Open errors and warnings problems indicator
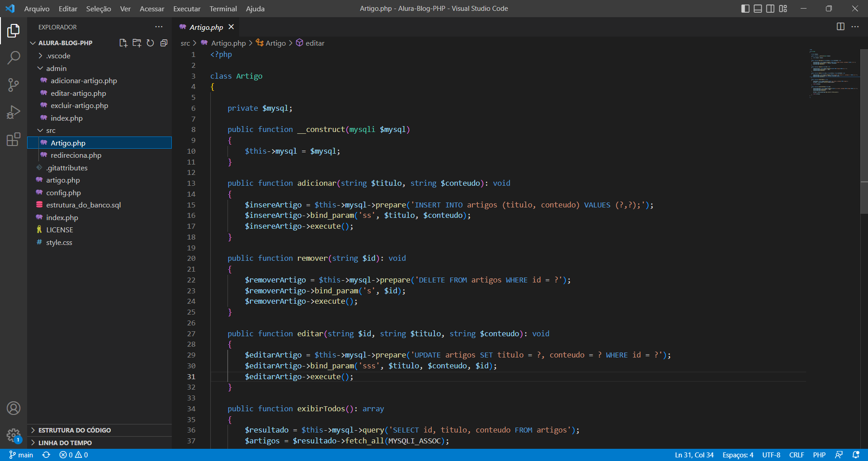Viewport: 868px width, 461px height. coord(74,455)
